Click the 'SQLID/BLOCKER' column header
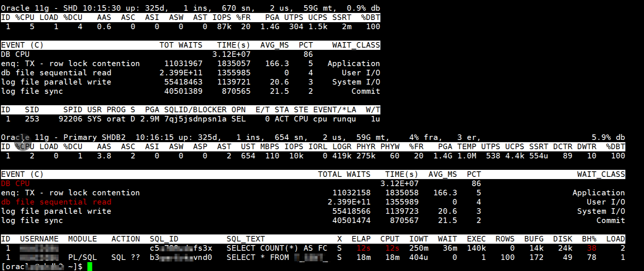644x271 pixels. point(195,110)
